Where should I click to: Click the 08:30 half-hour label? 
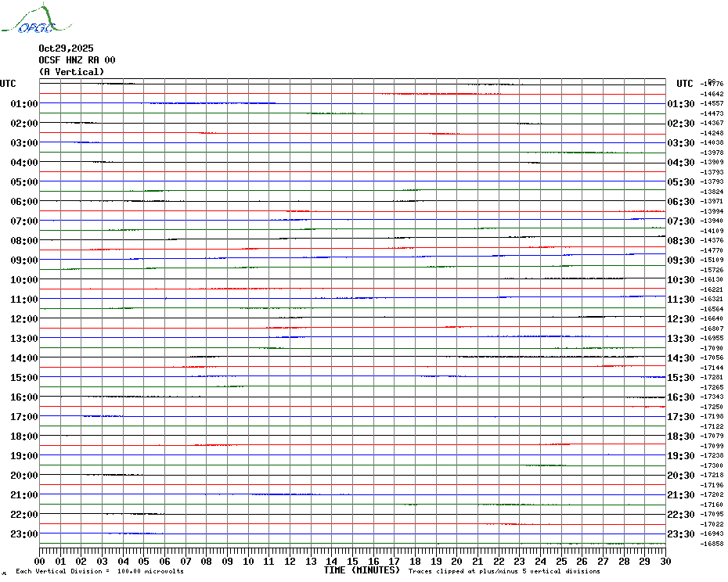pos(681,241)
